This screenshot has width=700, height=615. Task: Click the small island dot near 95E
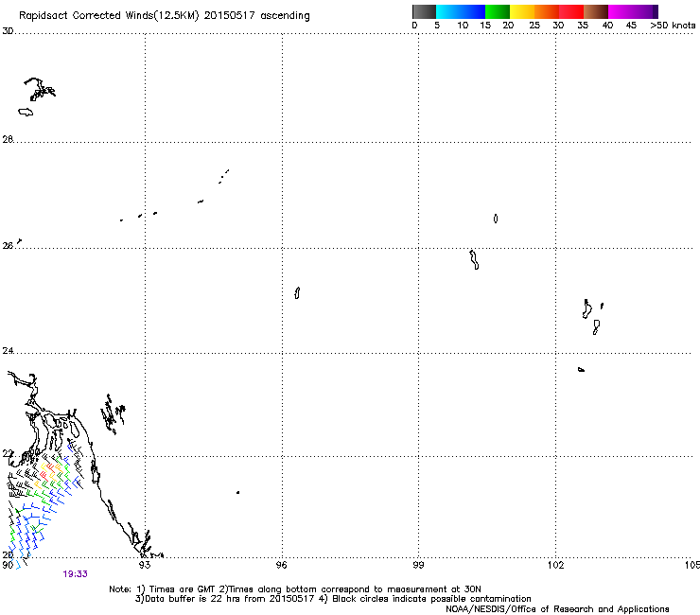[x=237, y=493]
